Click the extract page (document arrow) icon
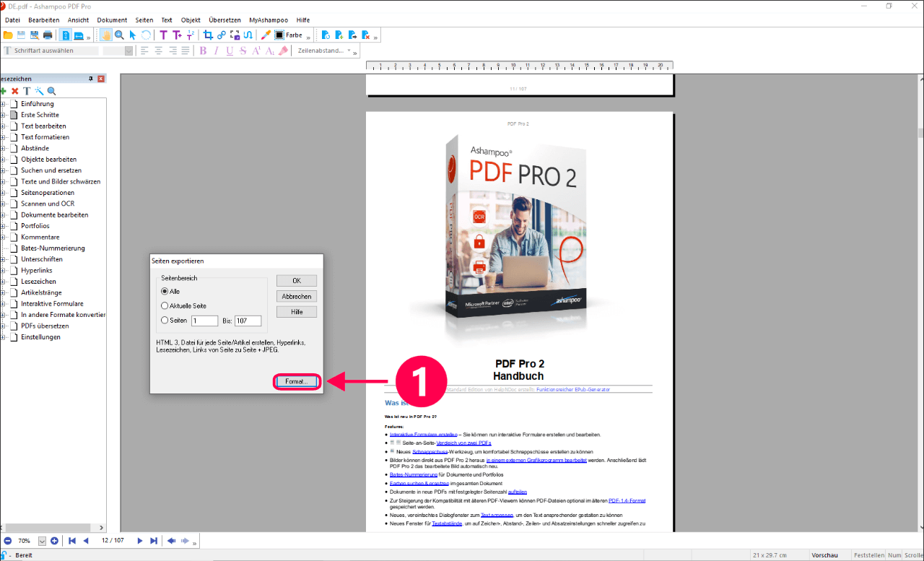 pos(352,35)
